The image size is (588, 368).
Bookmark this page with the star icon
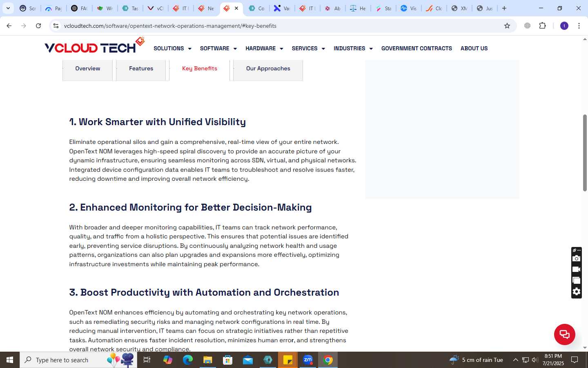pyautogui.click(x=507, y=26)
